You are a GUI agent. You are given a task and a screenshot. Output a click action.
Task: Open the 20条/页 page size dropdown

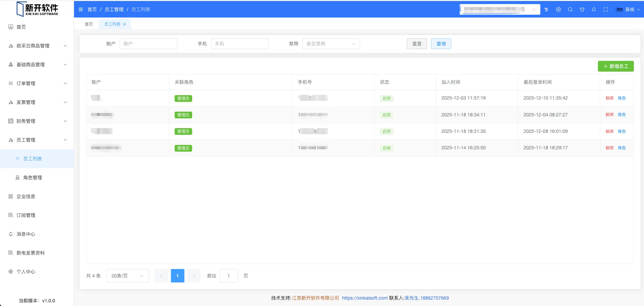(x=128, y=276)
